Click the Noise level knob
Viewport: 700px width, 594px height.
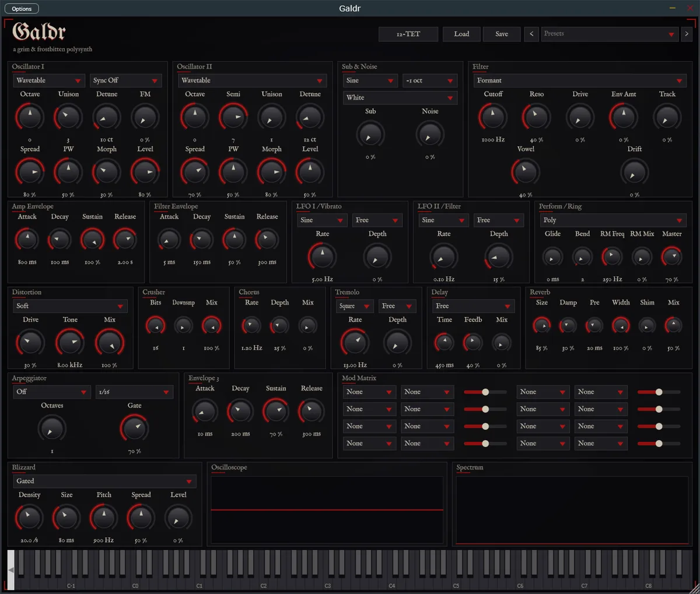[430, 135]
